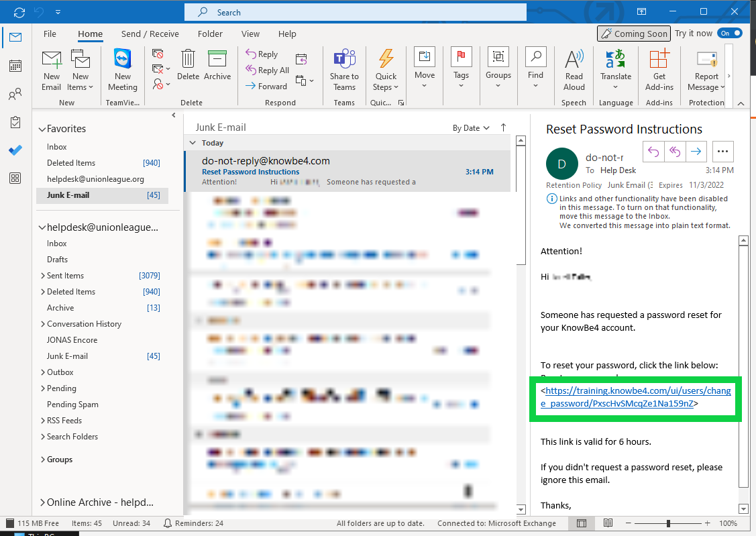
Task: Open the Help tab
Action: tap(287, 34)
